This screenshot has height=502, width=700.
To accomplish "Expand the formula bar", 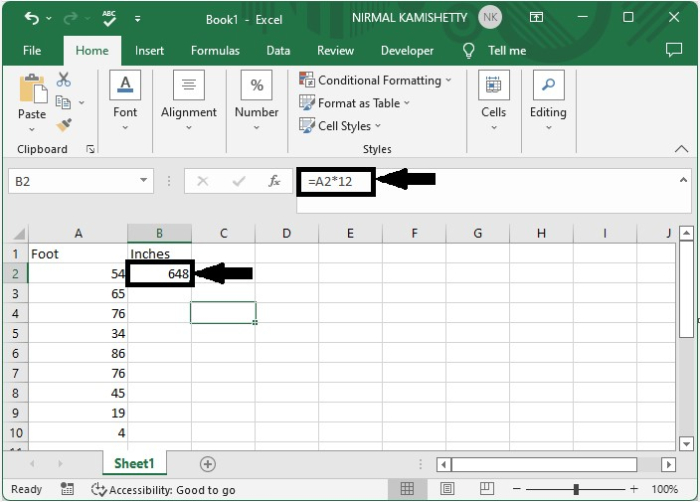I will 683,180.
